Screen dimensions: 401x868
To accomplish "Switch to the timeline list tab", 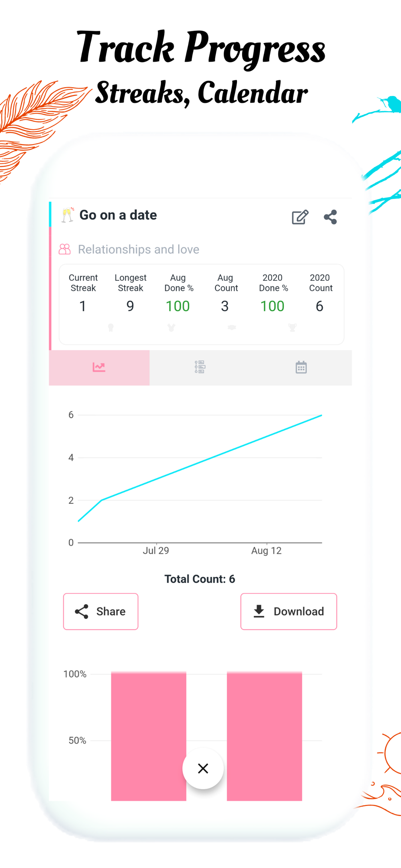I will pyautogui.click(x=200, y=368).
